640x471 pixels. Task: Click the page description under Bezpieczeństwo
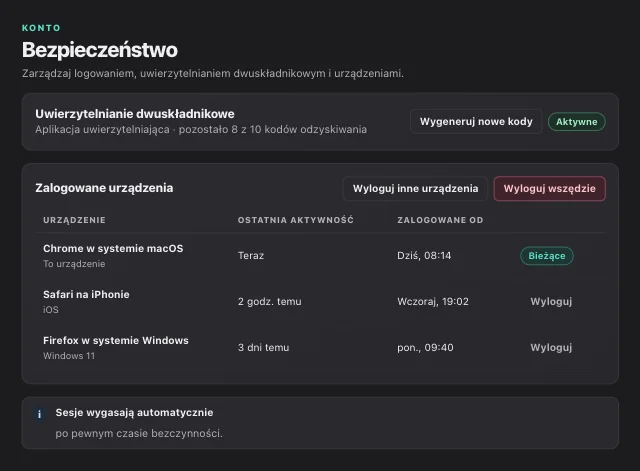(213, 73)
